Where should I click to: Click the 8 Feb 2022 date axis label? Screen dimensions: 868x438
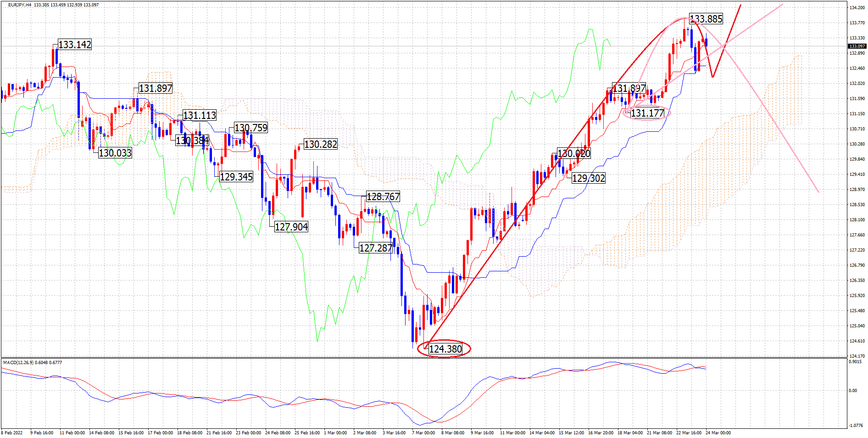click(x=12, y=433)
